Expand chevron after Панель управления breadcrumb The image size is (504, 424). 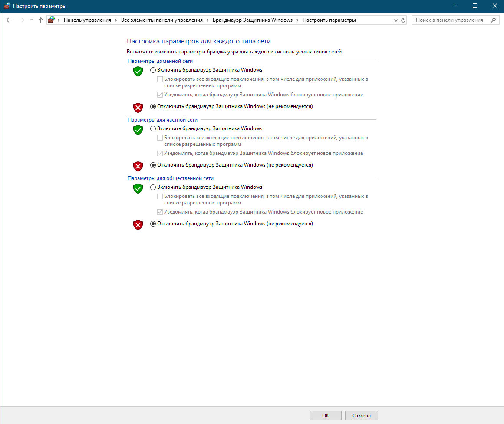point(116,20)
